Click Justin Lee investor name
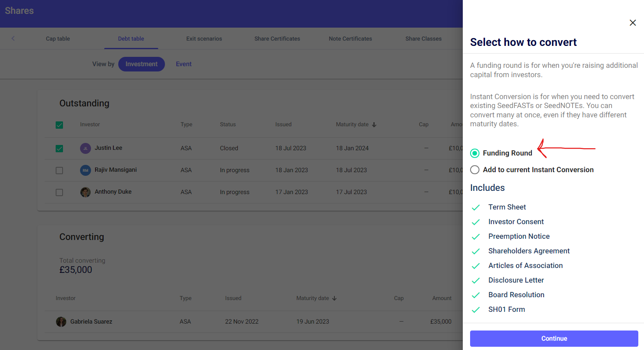This screenshot has width=644, height=350. click(x=108, y=148)
